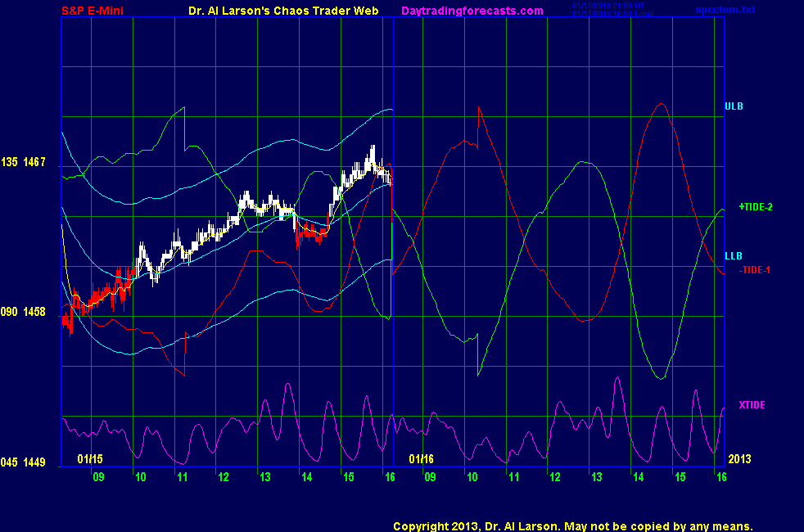Screen dimensions: 804x532
Task: Select the 2013 year label
Action: pos(739,458)
